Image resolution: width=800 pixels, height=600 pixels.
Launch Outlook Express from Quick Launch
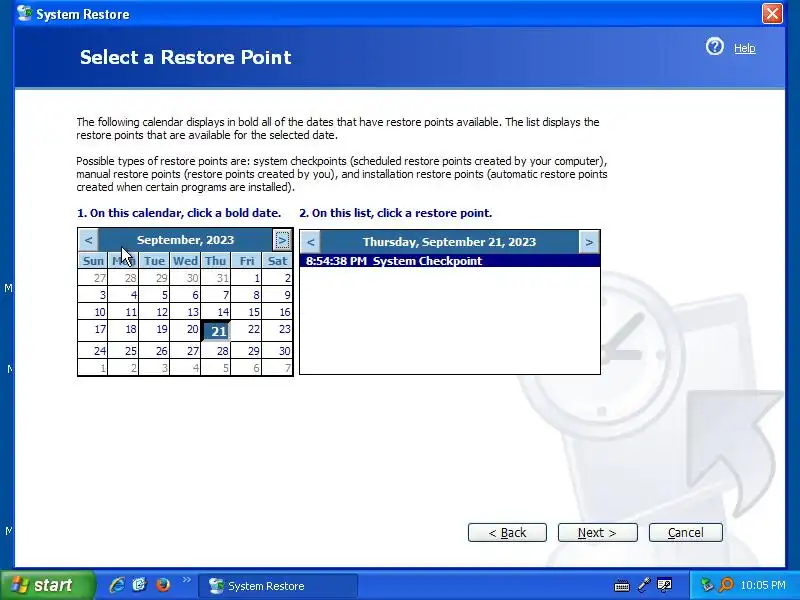pyautogui.click(x=140, y=585)
